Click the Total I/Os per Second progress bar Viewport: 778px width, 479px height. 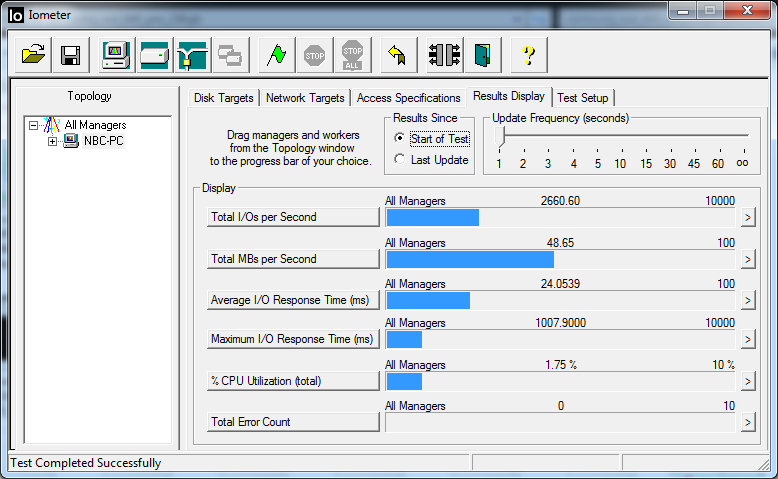(560, 217)
